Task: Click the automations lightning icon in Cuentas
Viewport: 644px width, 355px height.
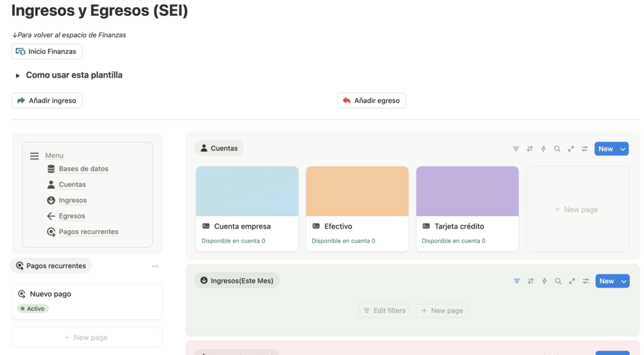Action: click(x=543, y=149)
